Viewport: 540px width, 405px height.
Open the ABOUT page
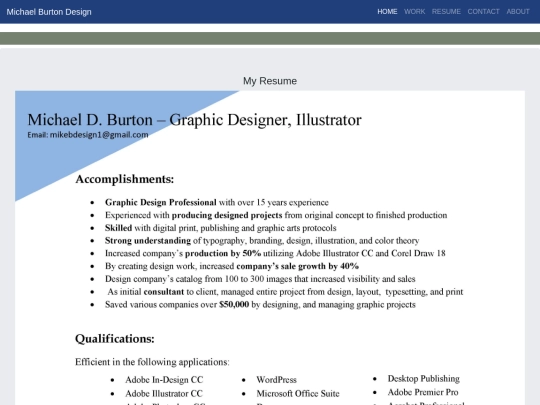518,12
